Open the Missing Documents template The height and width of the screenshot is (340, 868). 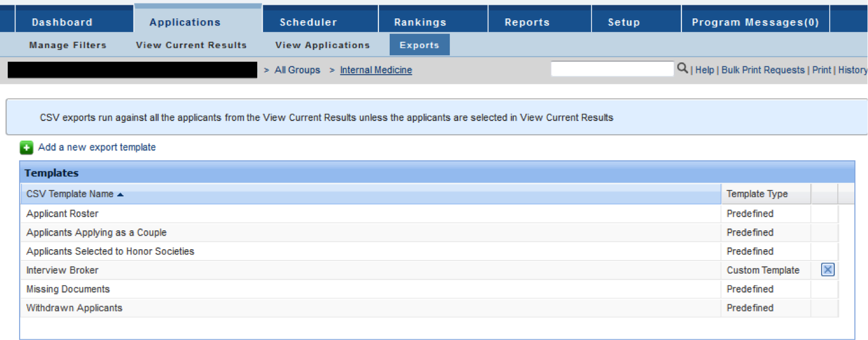(x=68, y=289)
